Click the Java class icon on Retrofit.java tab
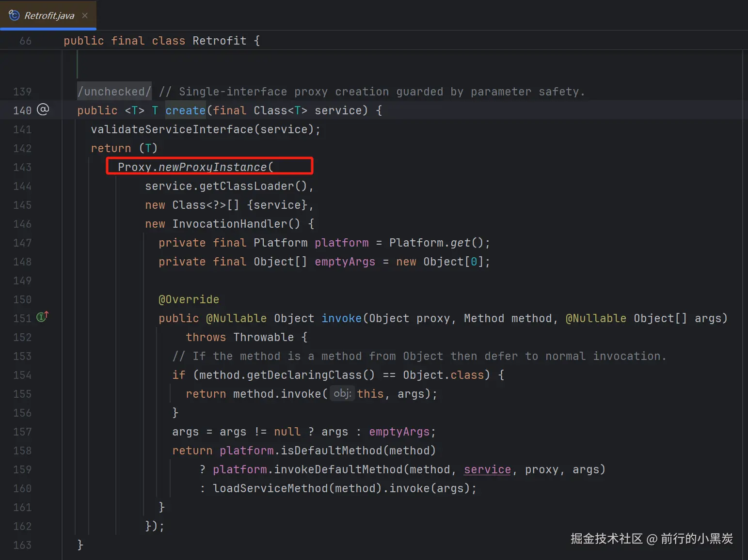Image resolution: width=748 pixels, height=560 pixels. [14, 16]
